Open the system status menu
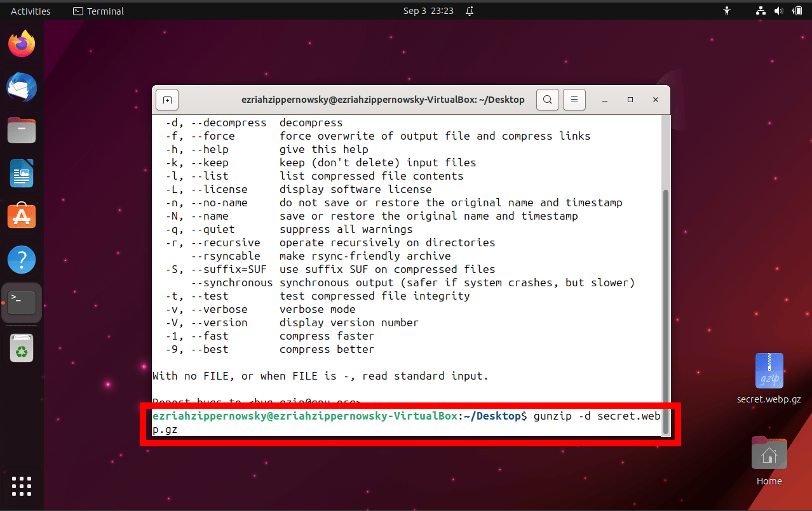 point(778,10)
